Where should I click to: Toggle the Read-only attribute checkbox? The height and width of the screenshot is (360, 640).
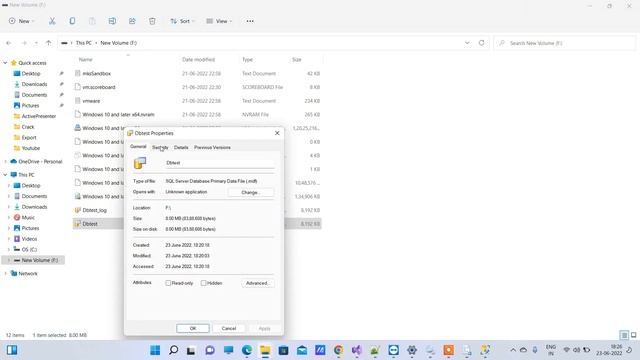pos(168,283)
